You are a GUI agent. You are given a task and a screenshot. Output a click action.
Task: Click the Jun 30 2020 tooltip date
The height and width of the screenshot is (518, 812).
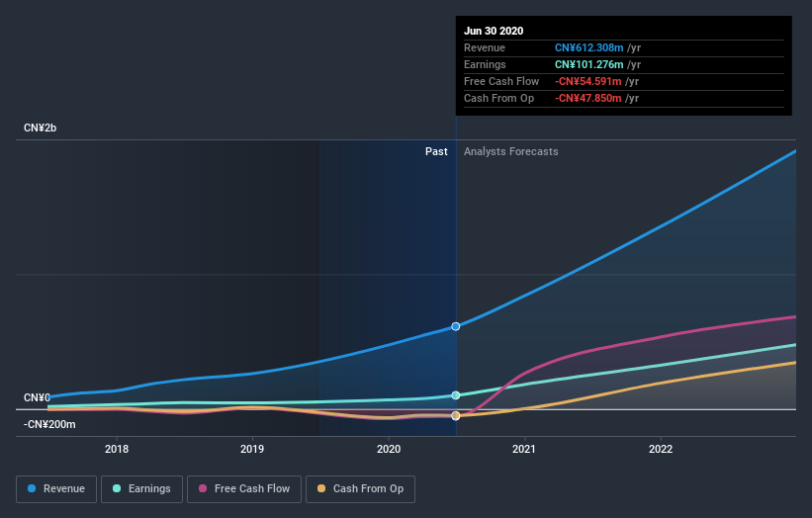coord(494,31)
